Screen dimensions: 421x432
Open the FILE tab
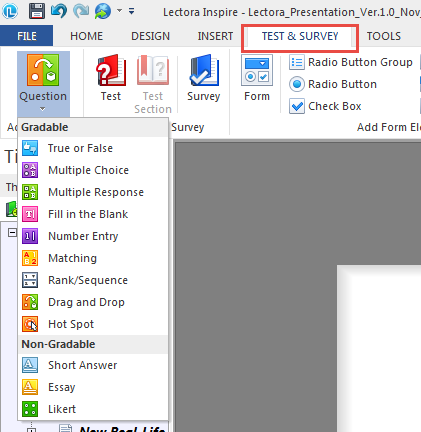27,36
